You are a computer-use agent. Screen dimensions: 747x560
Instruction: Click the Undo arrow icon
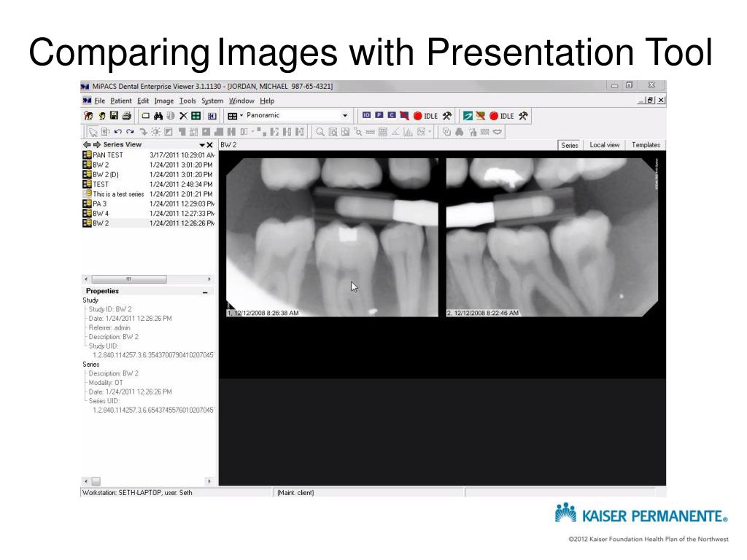(117, 132)
